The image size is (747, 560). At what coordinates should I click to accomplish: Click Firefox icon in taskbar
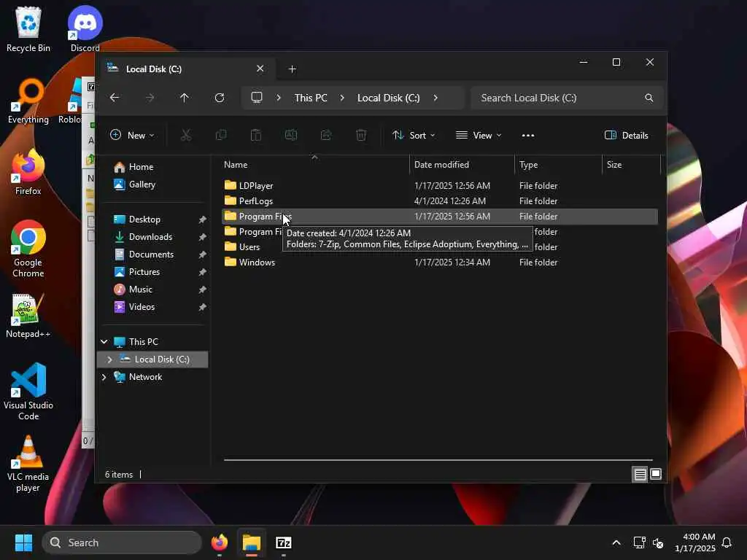220,542
